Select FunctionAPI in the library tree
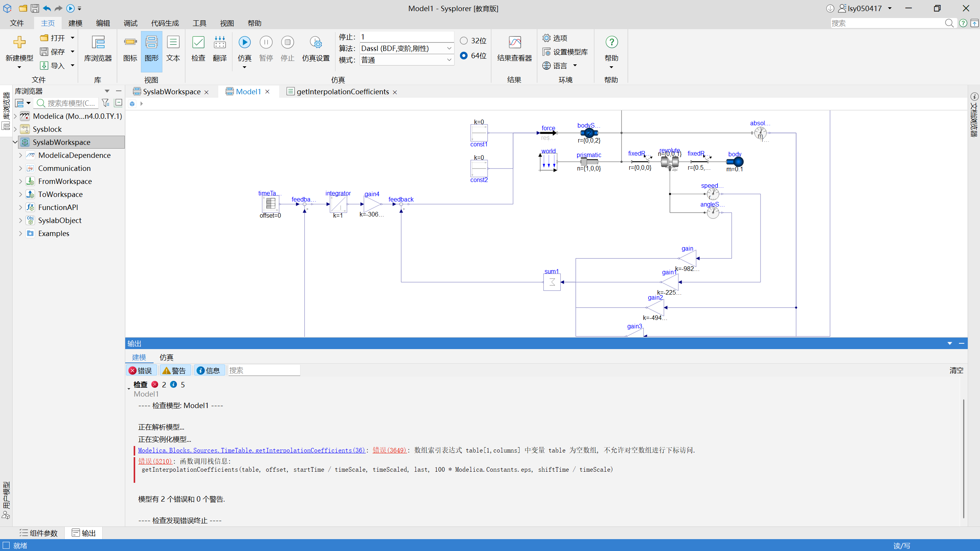This screenshot has width=980, height=551. pos(58,207)
